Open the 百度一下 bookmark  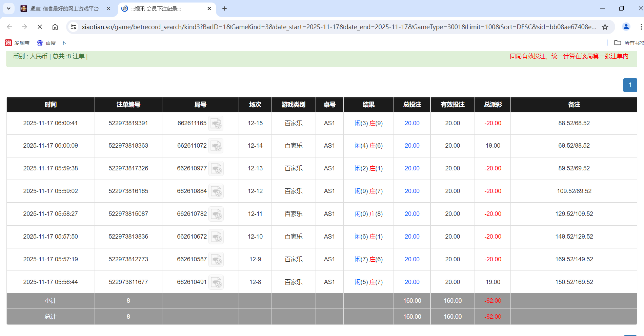(x=52, y=43)
